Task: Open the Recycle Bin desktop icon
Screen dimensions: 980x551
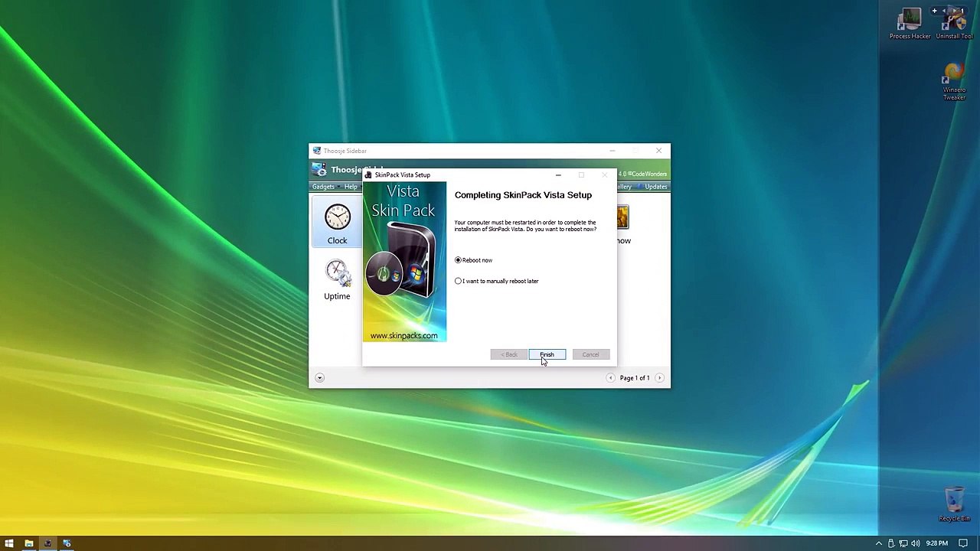Action: [954, 505]
